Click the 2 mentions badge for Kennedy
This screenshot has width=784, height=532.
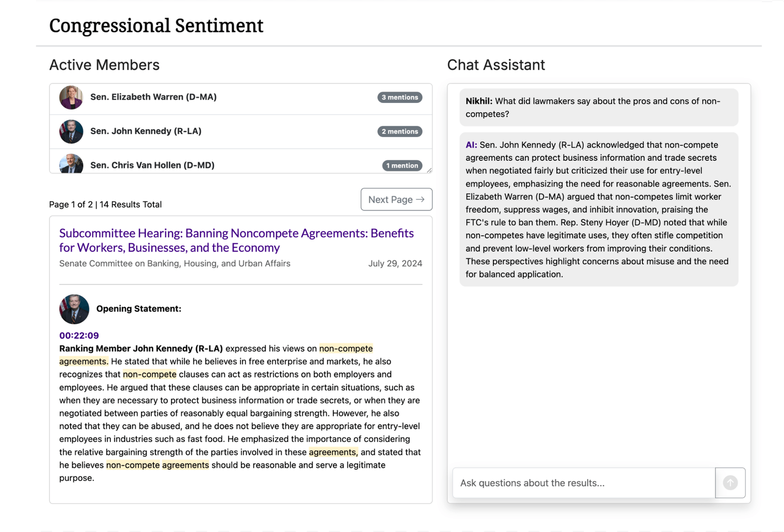pyautogui.click(x=399, y=131)
